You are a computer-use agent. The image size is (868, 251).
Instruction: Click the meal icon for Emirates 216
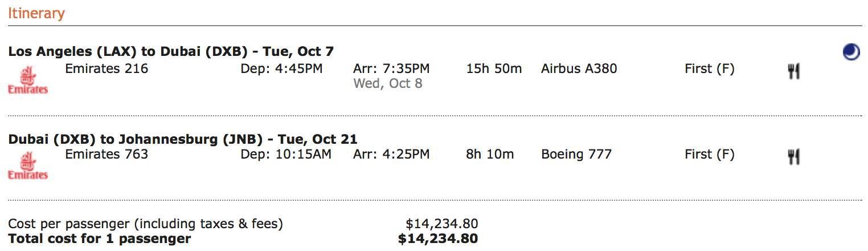(794, 71)
